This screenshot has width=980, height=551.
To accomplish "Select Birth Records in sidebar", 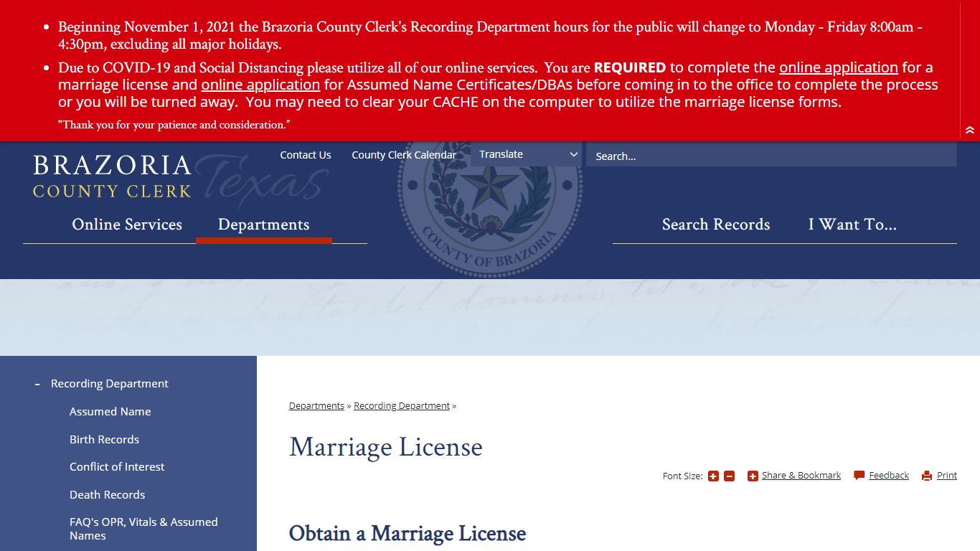I will [x=104, y=440].
